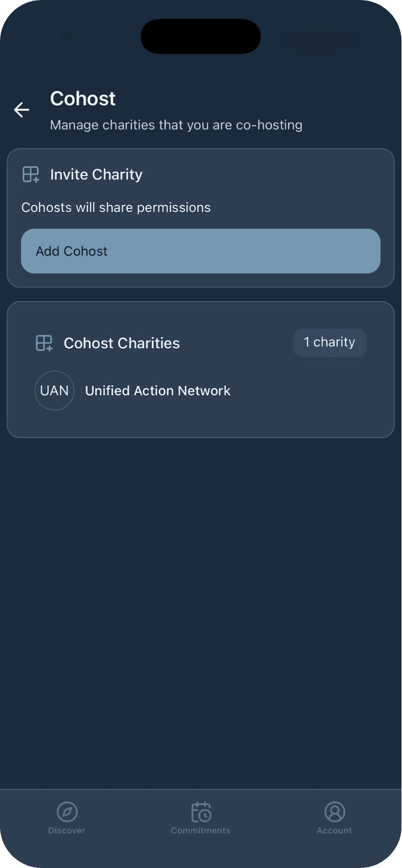Viewport: 402px width, 868px height.
Task: Click the Invite Charity heading text
Action: pos(96,174)
